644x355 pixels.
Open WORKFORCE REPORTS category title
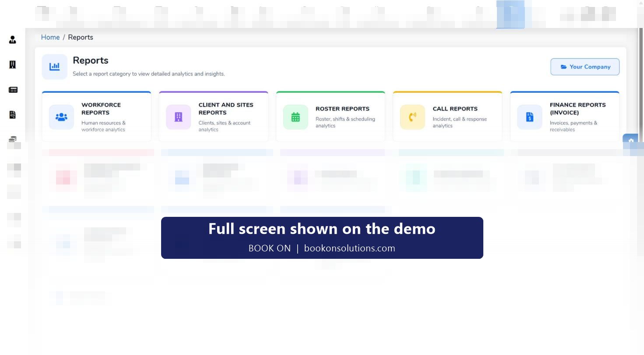[x=101, y=109]
